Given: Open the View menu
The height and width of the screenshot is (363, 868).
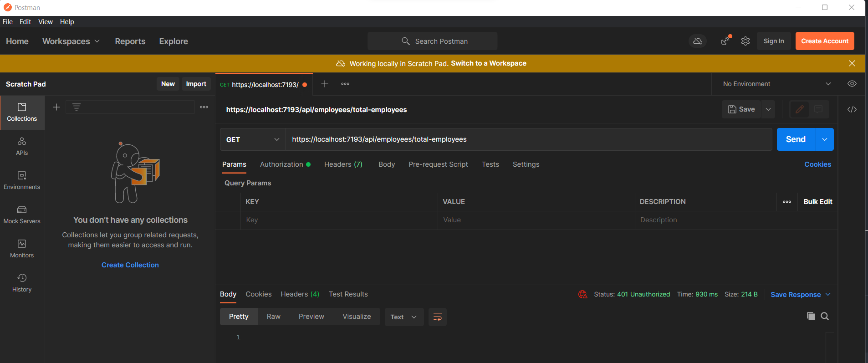Looking at the screenshot, I should (x=46, y=22).
